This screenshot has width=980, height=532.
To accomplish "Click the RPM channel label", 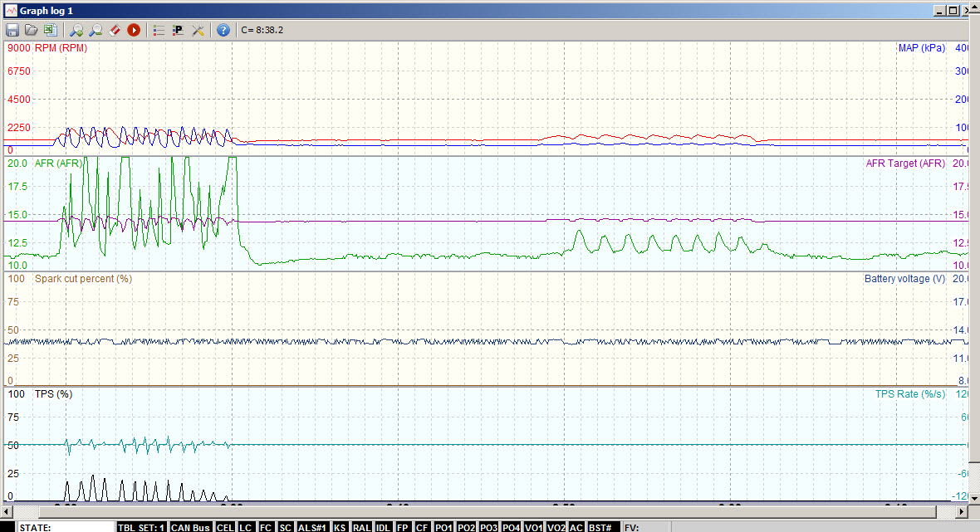I will [x=61, y=48].
